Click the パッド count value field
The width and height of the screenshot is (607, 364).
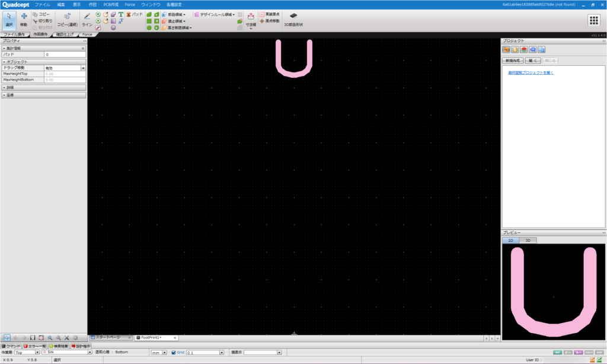(x=65, y=55)
